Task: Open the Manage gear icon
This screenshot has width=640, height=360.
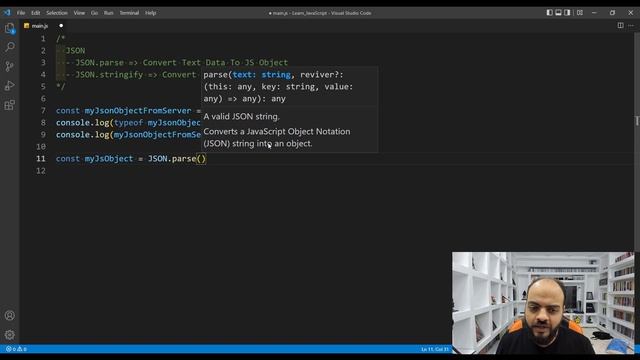Action: point(9,335)
